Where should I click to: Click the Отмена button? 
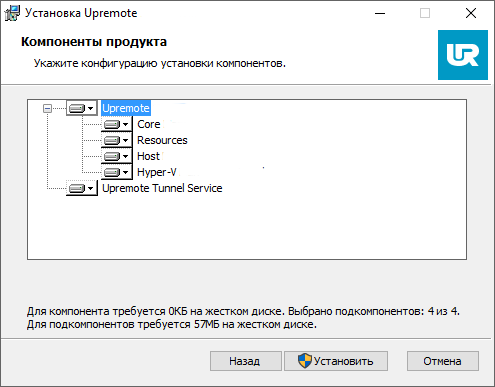[x=443, y=361]
